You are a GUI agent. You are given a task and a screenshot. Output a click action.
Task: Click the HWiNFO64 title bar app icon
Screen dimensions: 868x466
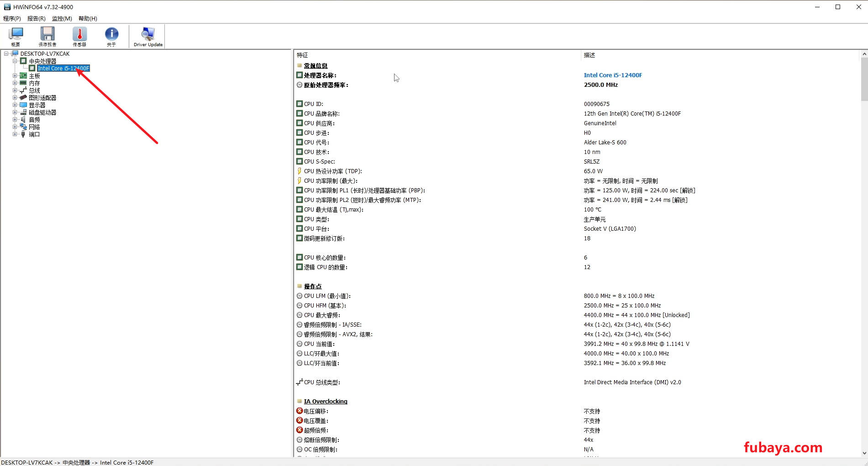(7, 7)
